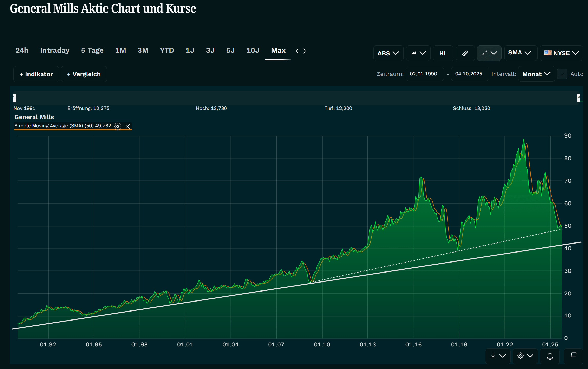Select the ruler measurement tool
Image resolution: width=588 pixels, height=369 pixels.
point(465,53)
